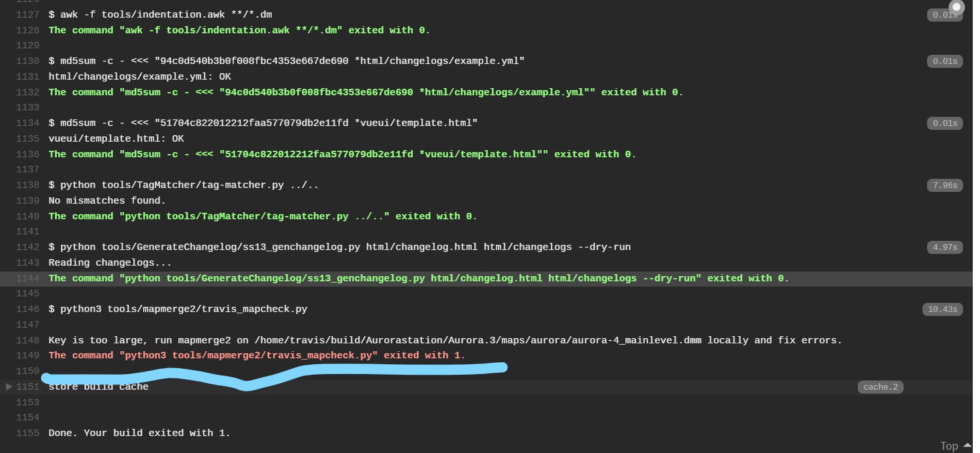Click 'No mismatches found.' output

pyautogui.click(x=107, y=201)
